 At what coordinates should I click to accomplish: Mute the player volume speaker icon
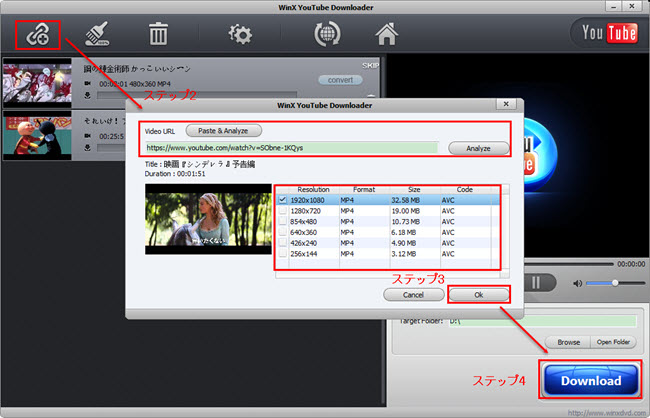coord(577,283)
